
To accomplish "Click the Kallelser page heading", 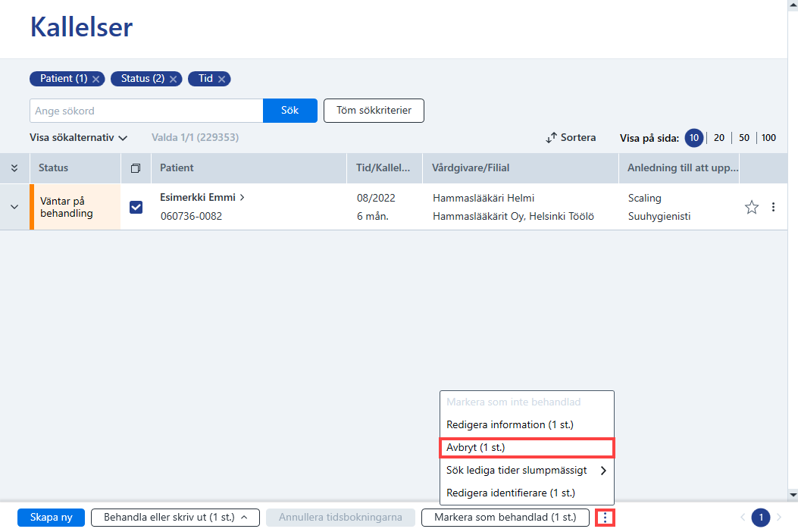I will pos(81,27).
